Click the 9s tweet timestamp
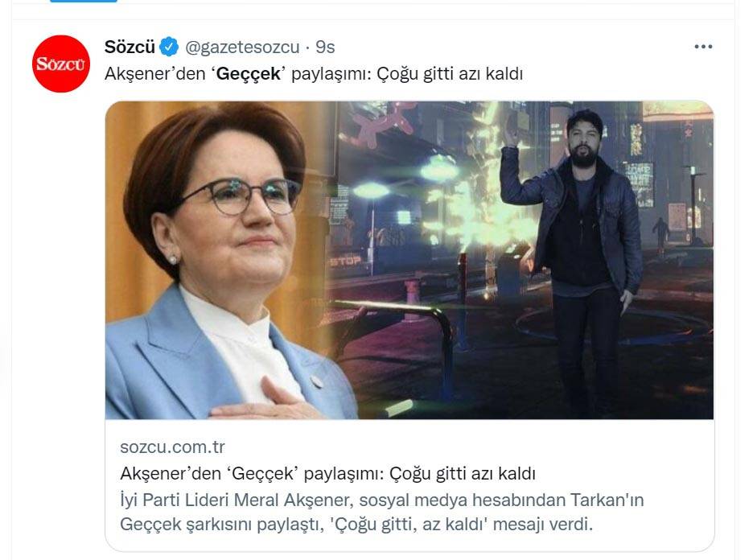The height and width of the screenshot is (560, 753). click(x=325, y=47)
